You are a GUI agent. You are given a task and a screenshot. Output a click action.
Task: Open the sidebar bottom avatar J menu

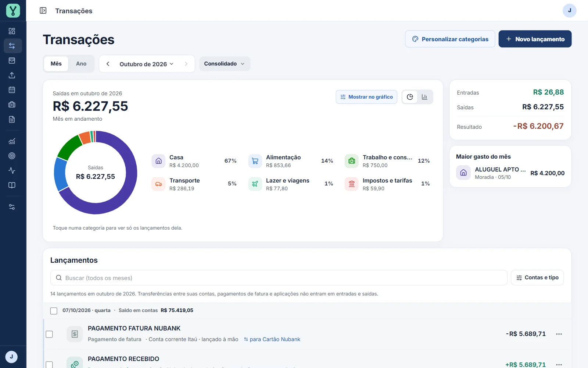pos(11,357)
